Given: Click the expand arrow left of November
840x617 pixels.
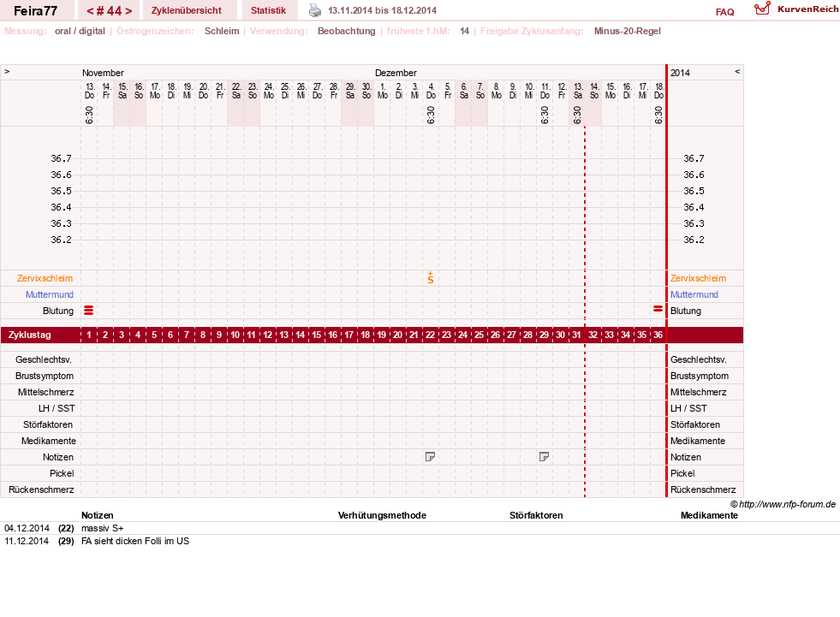Looking at the screenshot, I should [7, 71].
